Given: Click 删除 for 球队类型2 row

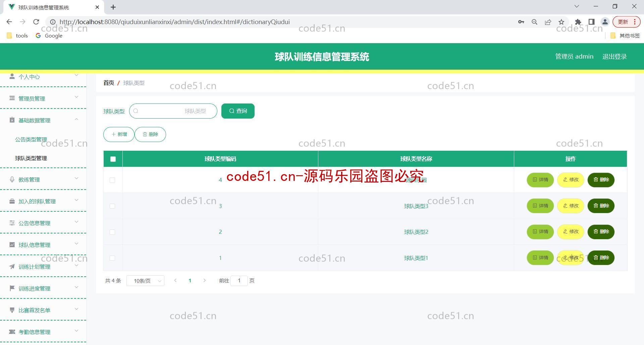Looking at the screenshot, I should click(601, 231).
